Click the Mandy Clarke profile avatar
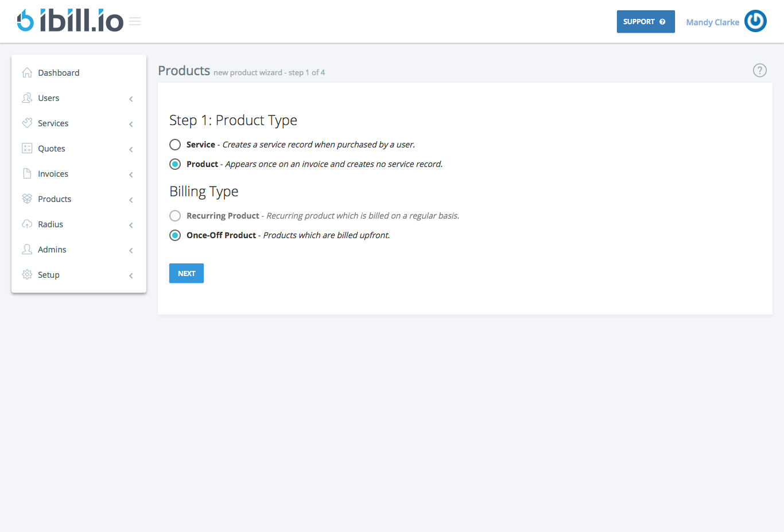This screenshot has width=784, height=532. 755,21
